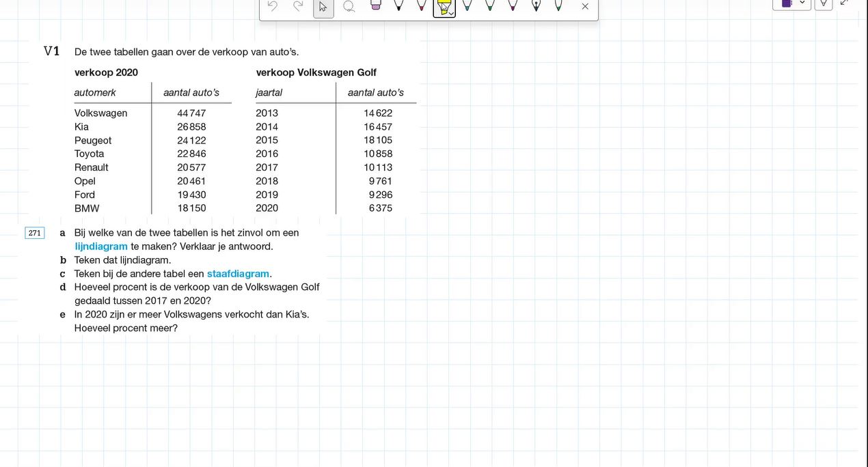Image resolution: width=868 pixels, height=467 pixels.
Task: Undo the last ink stroke
Action: point(273,6)
